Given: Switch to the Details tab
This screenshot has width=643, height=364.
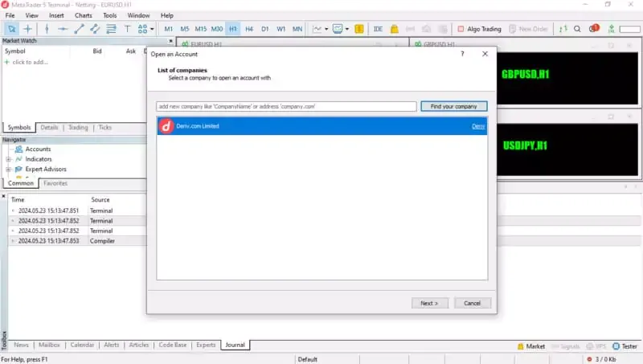Looking at the screenshot, I should tap(49, 128).
